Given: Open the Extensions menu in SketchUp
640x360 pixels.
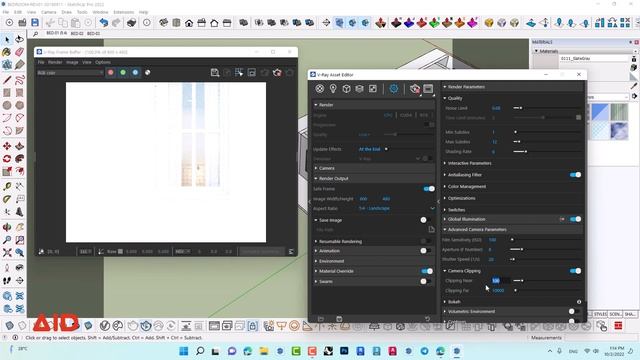Looking at the screenshot, I should tap(124, 12).
